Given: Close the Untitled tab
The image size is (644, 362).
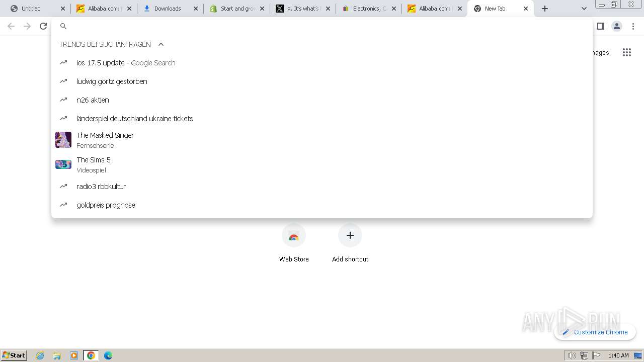Looking at the screenshot, I should pyautogui.click(x=63, y=9).
